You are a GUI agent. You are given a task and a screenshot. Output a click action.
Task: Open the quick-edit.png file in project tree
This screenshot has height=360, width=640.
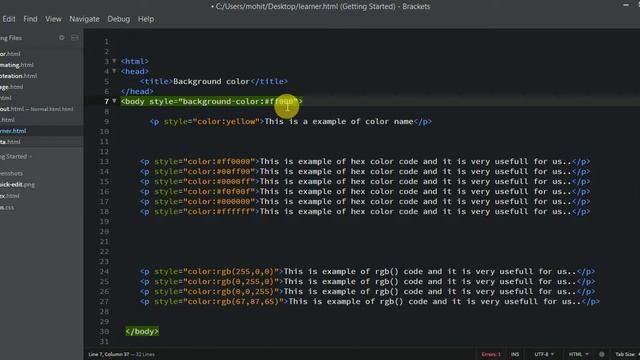click(18, 184)
